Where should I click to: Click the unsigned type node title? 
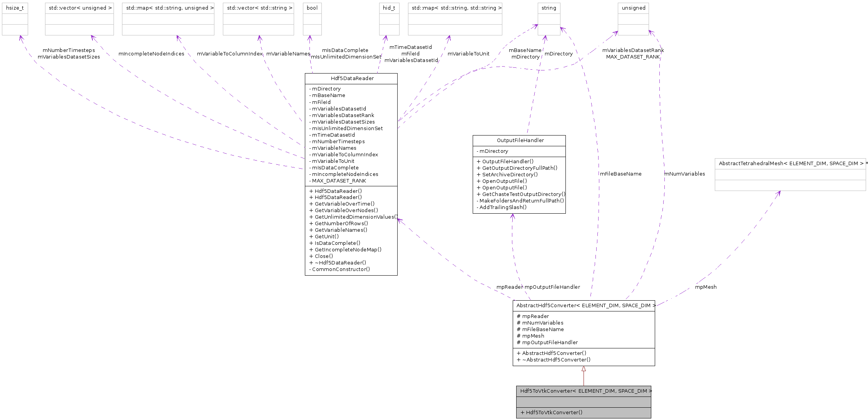click(633, 8)
